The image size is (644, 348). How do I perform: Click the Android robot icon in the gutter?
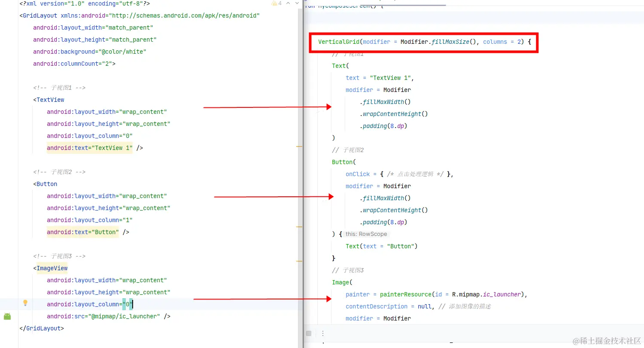coord(7,317)
